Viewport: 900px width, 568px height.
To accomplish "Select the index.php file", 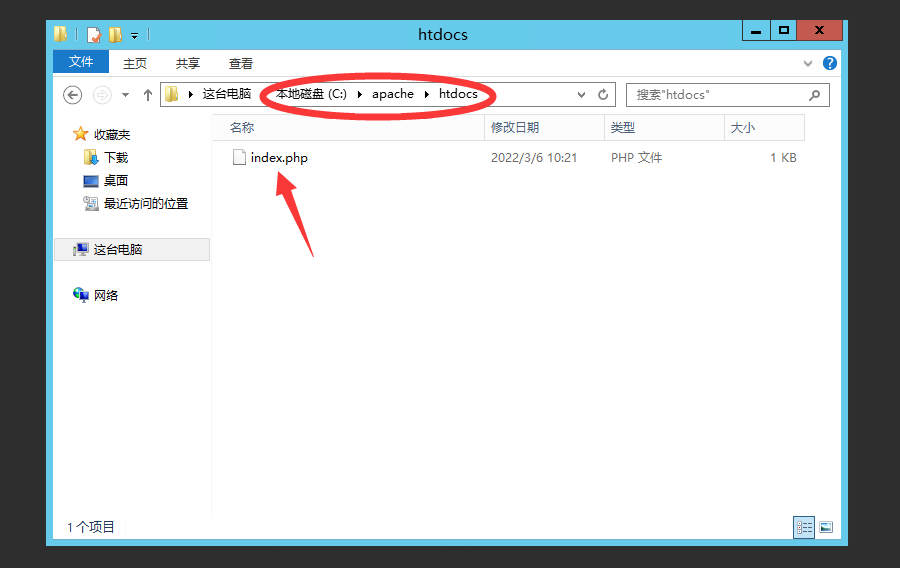I will pos(279,157).
